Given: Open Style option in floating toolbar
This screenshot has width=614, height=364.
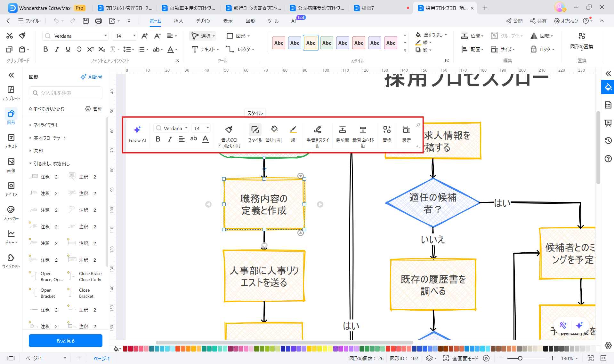Looking at the screenshot, I should [255, 133].
